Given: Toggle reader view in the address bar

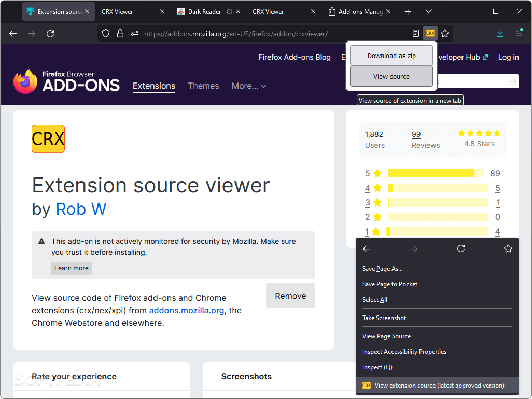Looking at the screenshot, I should point(415,33).
